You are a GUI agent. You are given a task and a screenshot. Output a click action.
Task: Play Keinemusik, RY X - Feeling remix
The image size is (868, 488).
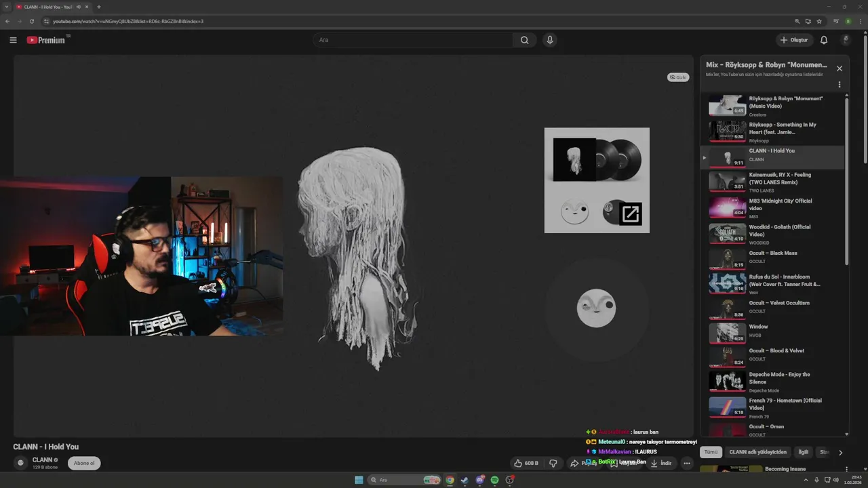pos(772,182)
